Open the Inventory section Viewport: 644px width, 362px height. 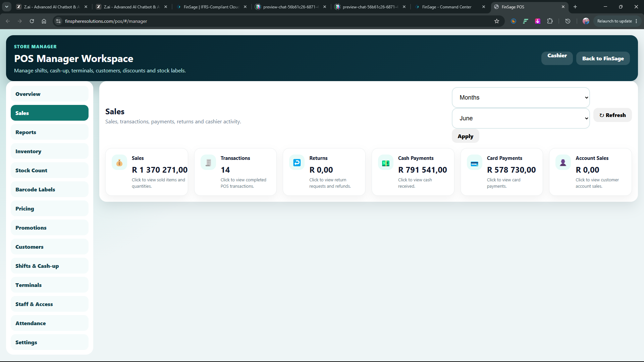[x=50, y=151]
